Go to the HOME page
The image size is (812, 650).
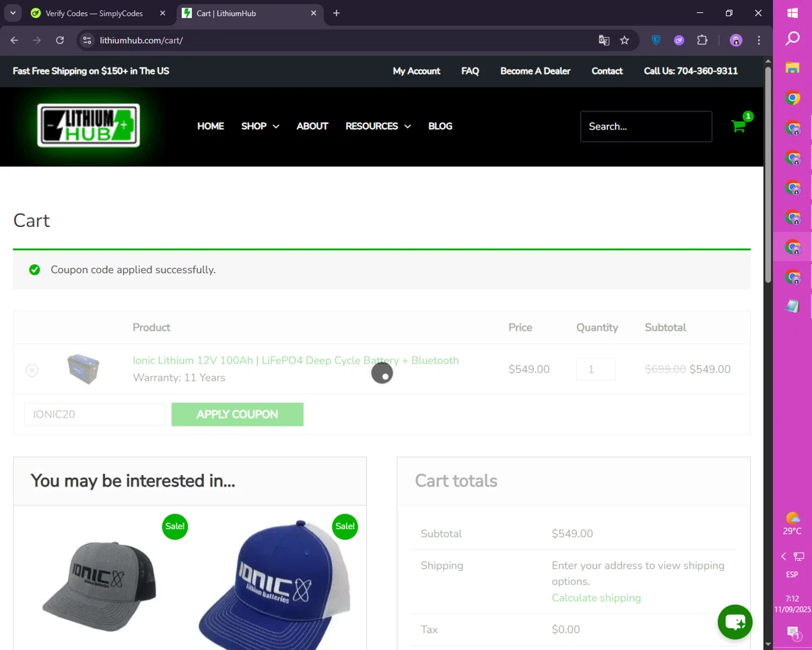pos(211,126)
